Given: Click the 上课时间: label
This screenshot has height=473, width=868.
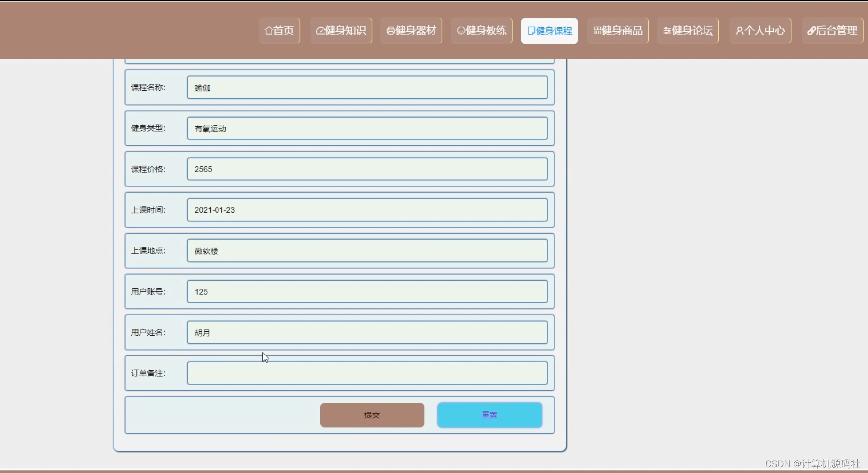Looking at the screenshot, I should (x=149, y=210).
